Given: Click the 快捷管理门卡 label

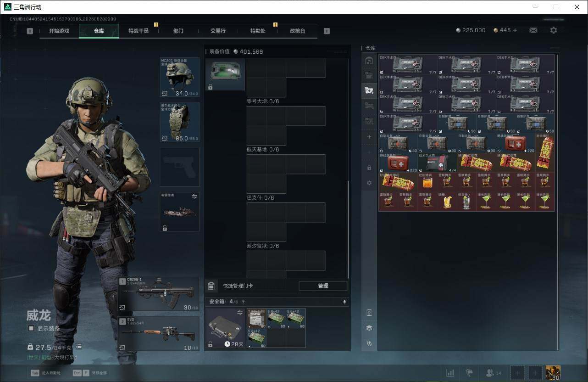Looking at the screenshot, I should pos(238,286).
